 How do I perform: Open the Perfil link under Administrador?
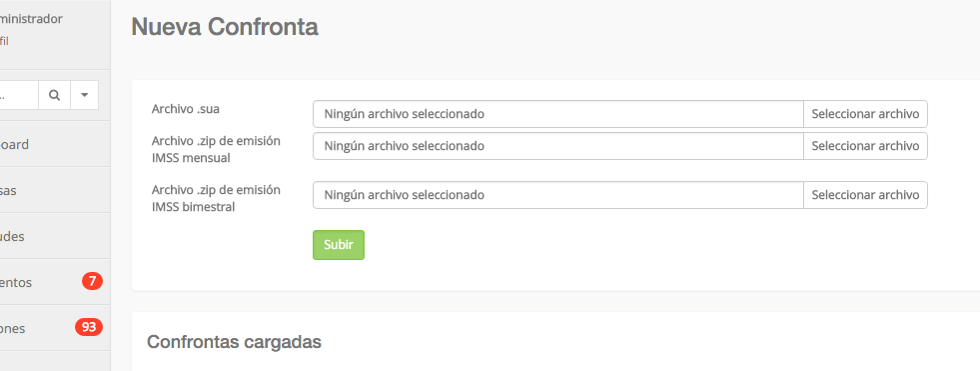tap(4, 41)
